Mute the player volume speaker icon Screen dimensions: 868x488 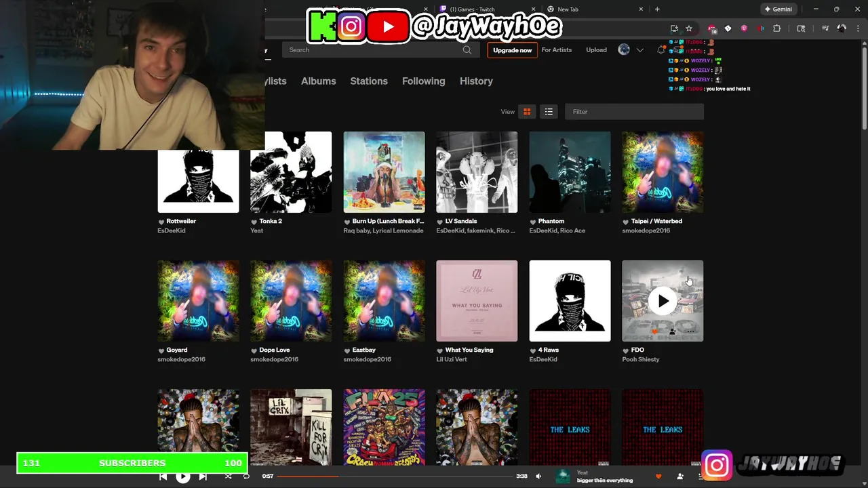[538, 476]
